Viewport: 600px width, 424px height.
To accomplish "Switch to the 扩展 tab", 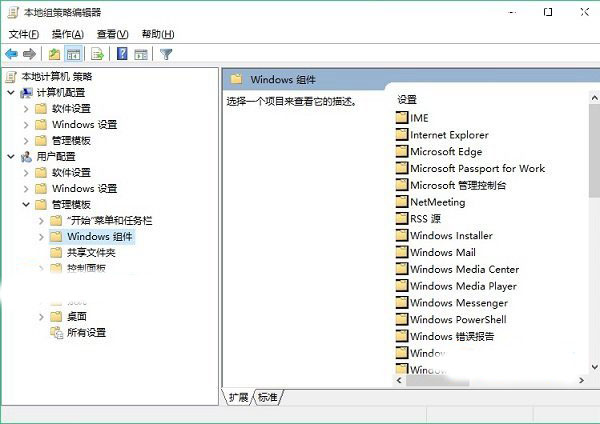I will [x=238, y=397].
